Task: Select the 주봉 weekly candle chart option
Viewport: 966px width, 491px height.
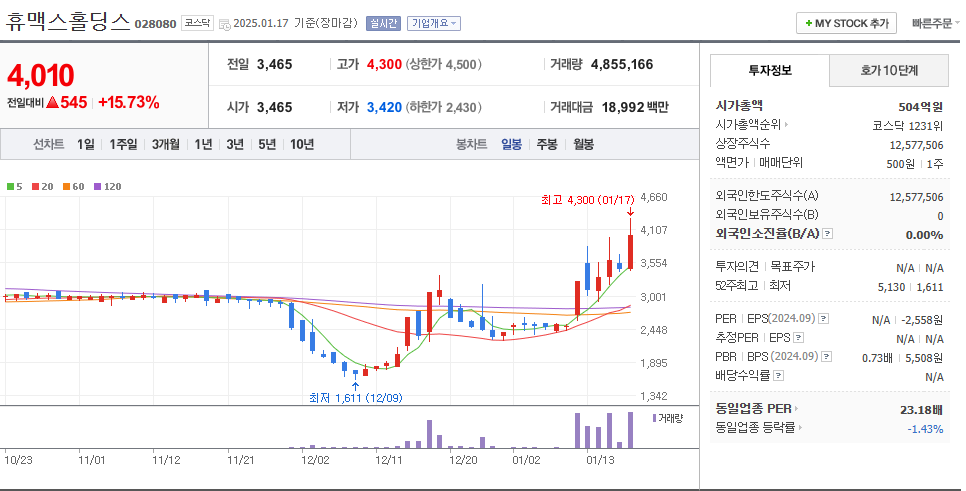Action: pos(547,144)
